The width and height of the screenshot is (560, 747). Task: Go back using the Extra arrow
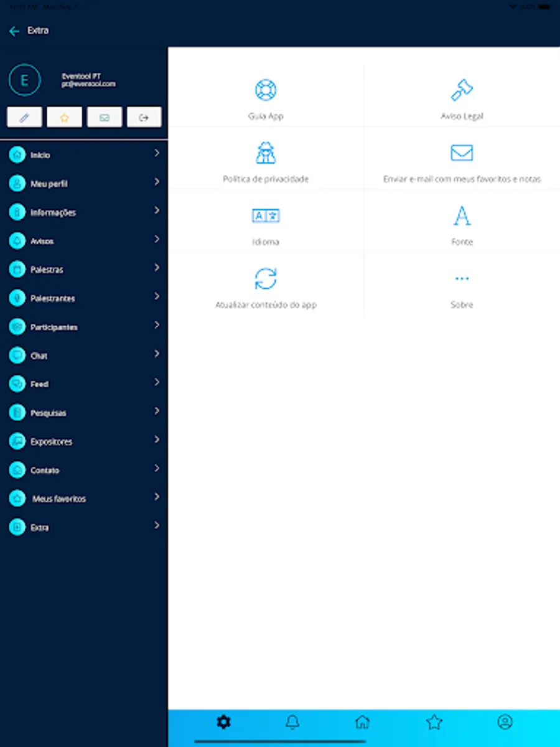click(x=14, y=31)
